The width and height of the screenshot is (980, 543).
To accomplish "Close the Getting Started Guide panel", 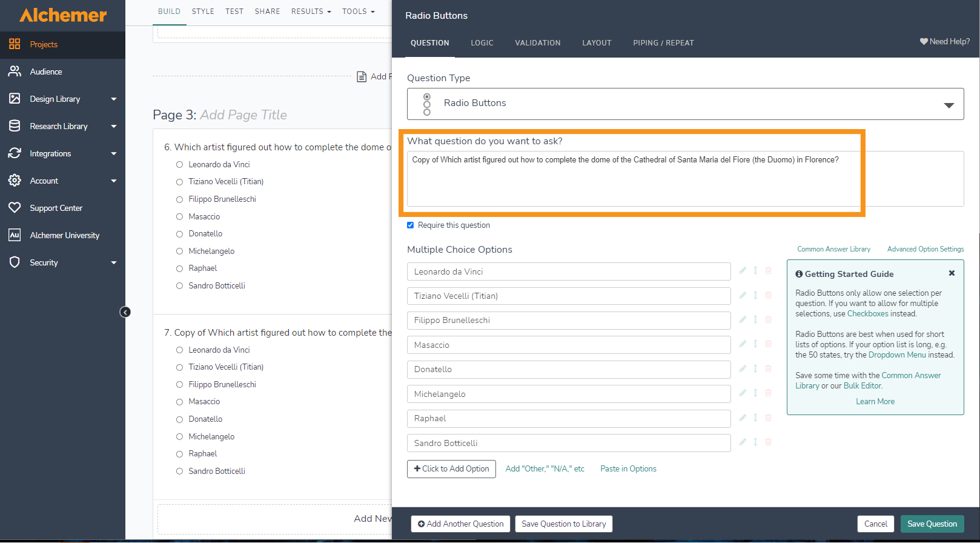I will tap(952, 273).
